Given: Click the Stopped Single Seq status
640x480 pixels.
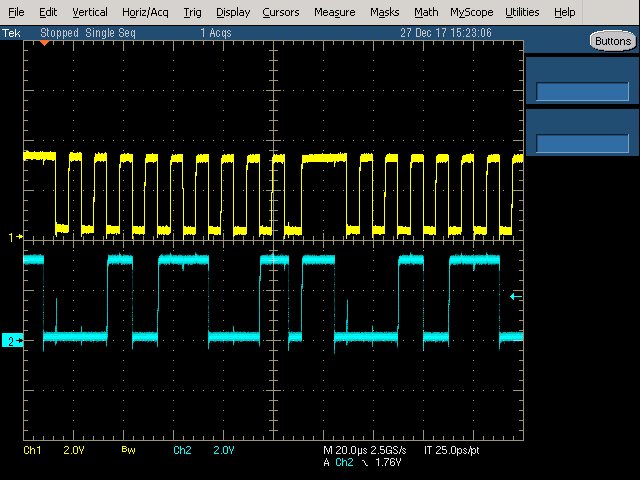Looking at the screenshot, I should point(88,33).
